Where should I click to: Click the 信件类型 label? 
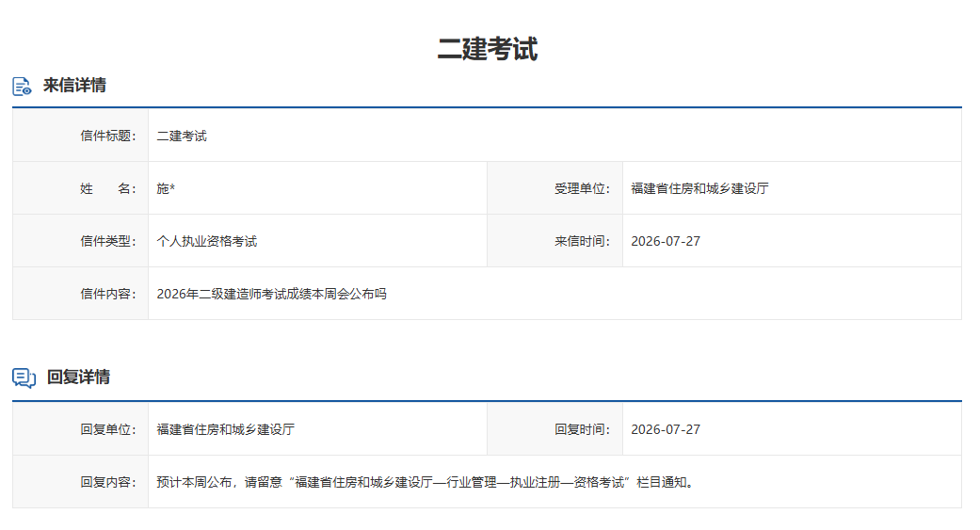coord(108,241)
